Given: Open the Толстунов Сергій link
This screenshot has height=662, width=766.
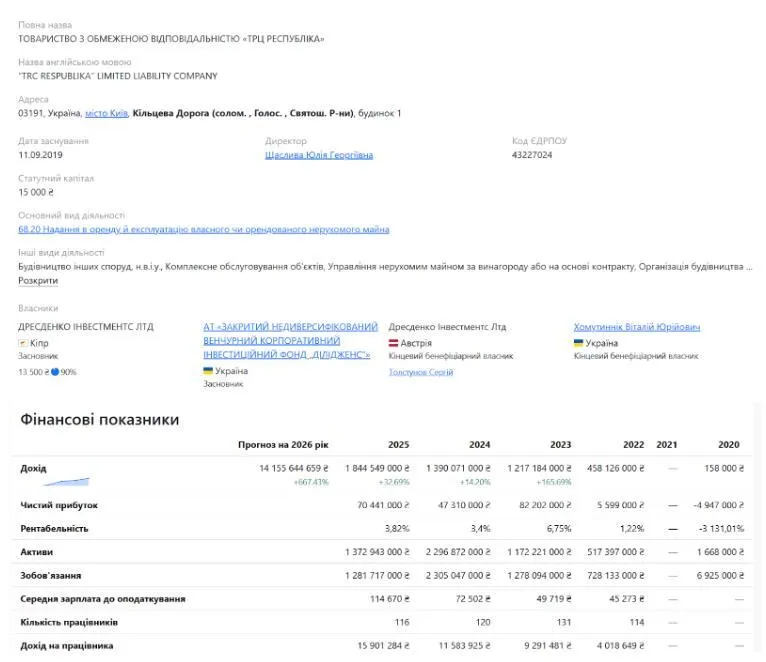Looking at the screenshot, I should [421, 372].
